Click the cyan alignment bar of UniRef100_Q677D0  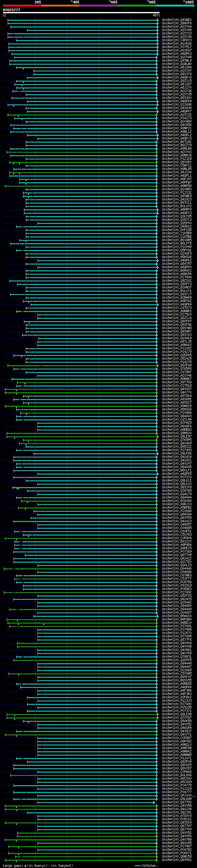pyautogui.click(x=96, y=803)
